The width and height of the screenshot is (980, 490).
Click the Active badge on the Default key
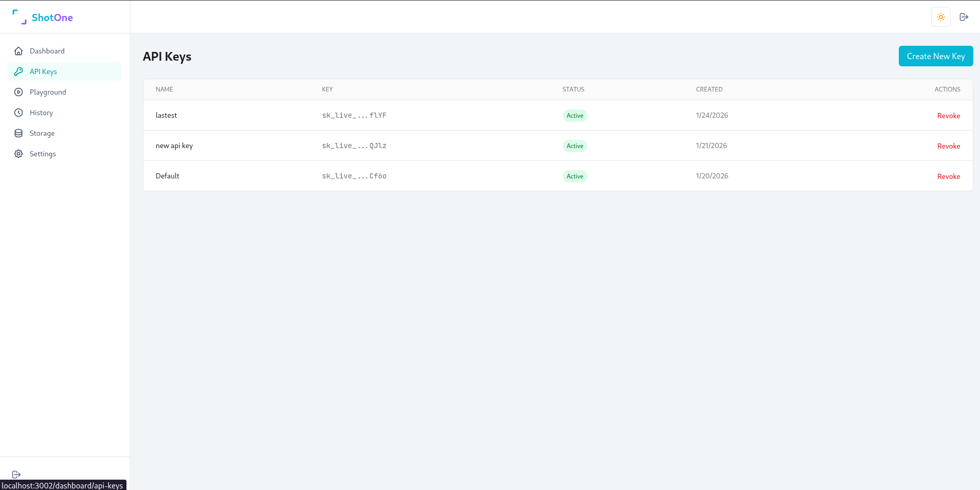(574, 176)
